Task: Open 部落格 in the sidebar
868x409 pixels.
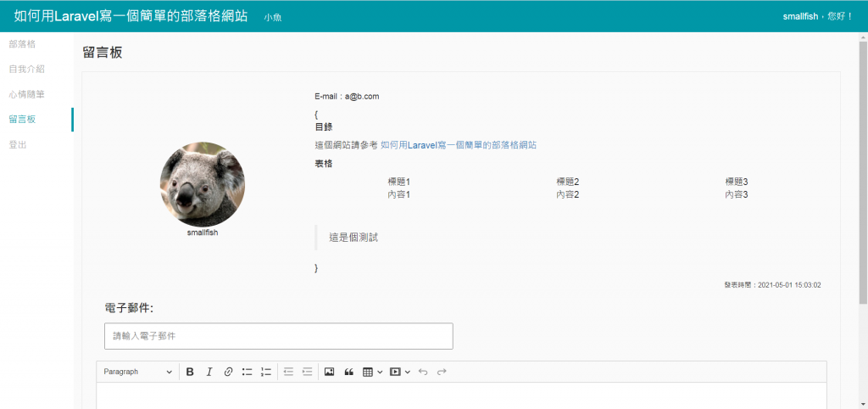Action: (22, 44)
